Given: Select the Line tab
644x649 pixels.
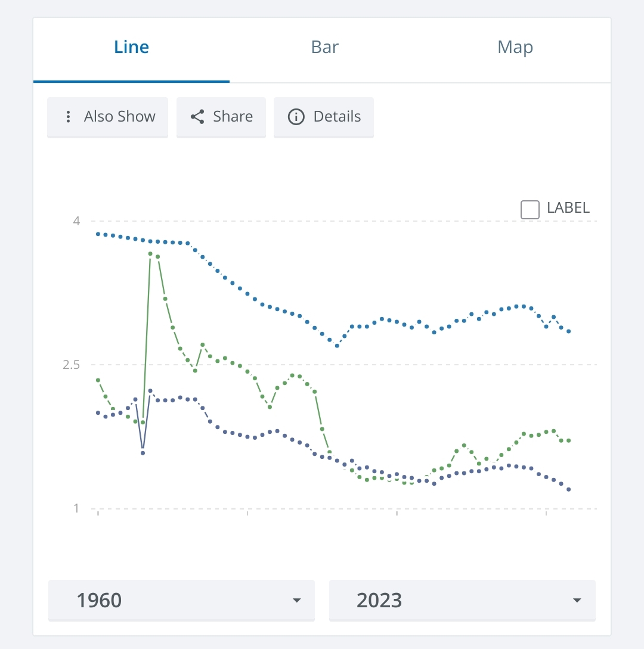Looking at the screenshot, I should pos(131,48).
